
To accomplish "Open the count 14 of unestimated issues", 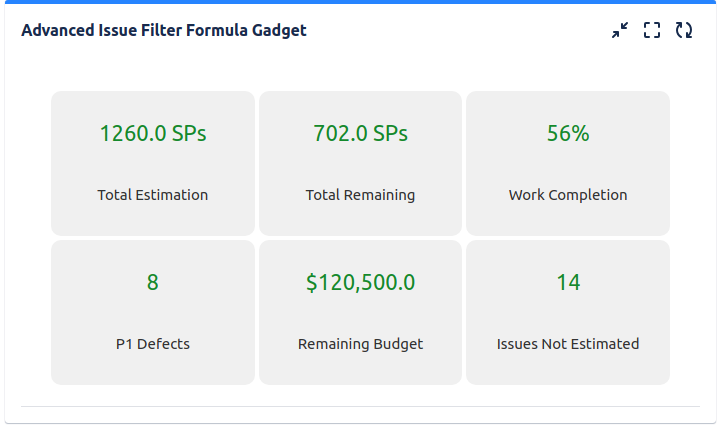I will tap(568, 282).
